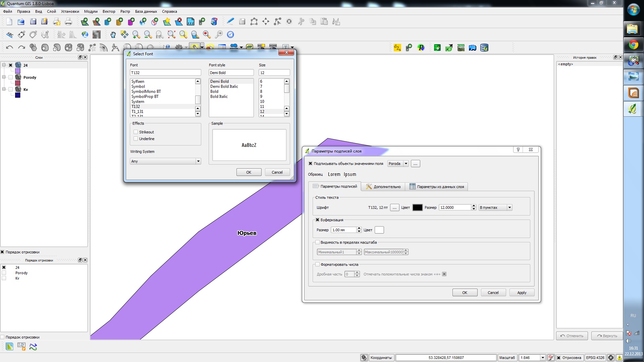Click the Add Vector Layer icon
The image size is (644, 362).
tap(85, 22)
